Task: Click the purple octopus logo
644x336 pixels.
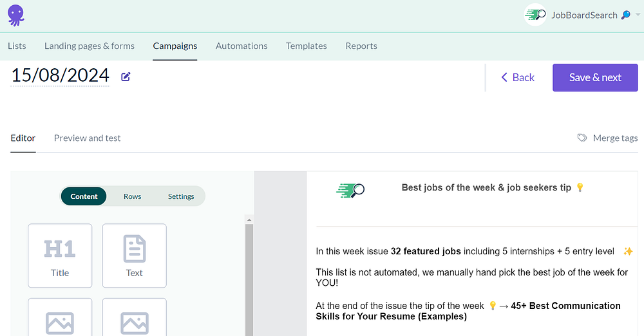Action: [x=16, y=15]
